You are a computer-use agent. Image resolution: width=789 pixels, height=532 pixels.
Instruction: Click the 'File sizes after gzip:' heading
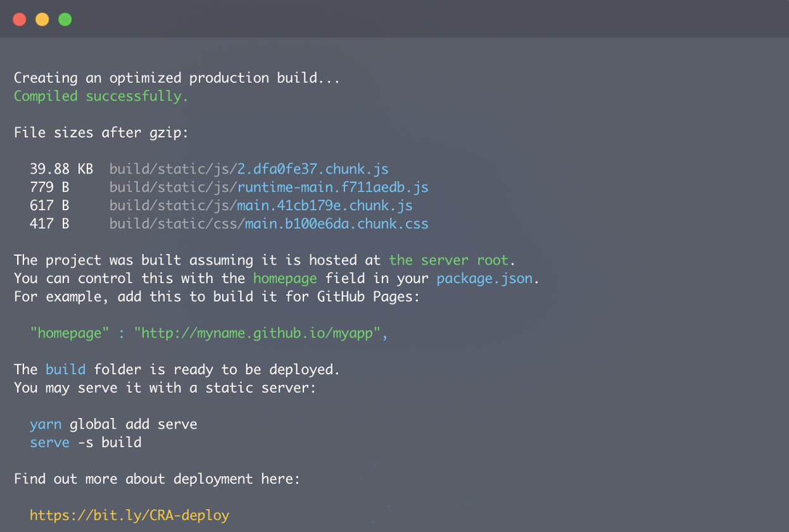point(101,133)
